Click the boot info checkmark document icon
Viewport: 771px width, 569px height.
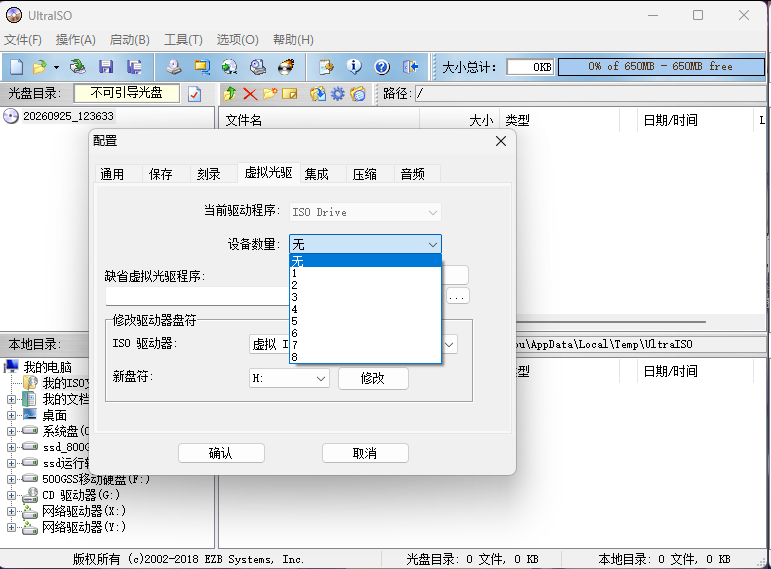[195, 93]
